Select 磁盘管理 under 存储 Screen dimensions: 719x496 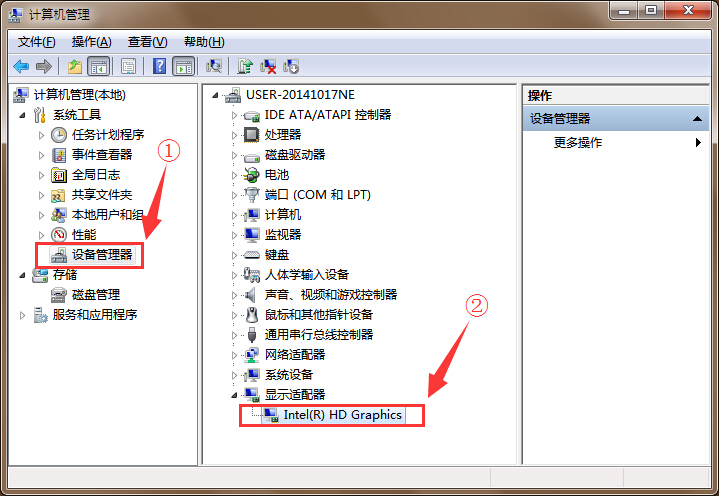(96, 295)
